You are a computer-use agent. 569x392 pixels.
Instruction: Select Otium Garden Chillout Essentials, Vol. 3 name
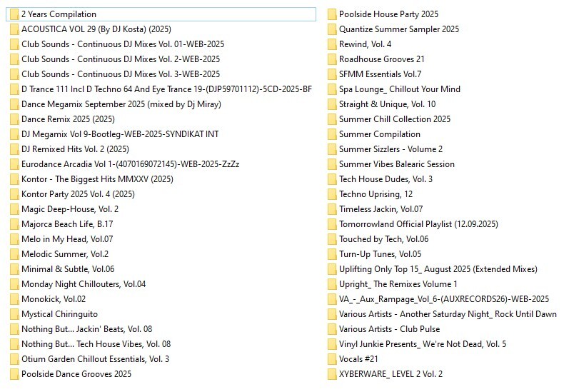[x=95, y=359]
